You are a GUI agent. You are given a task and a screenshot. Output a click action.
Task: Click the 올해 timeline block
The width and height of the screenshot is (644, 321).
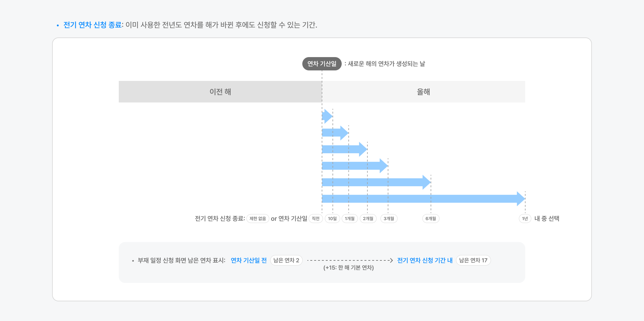(x=423, y=92)
